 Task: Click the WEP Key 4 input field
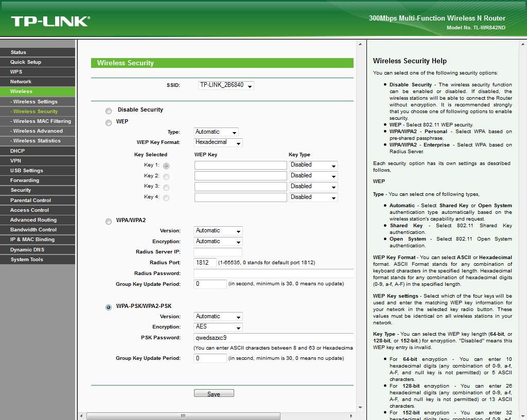click(x=241, y=197)
